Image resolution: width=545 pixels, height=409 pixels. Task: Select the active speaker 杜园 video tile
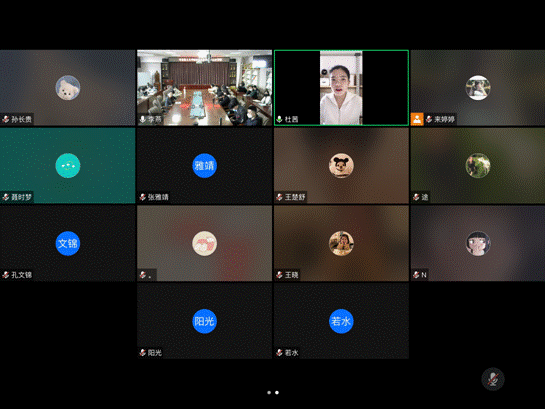(341, 88)
